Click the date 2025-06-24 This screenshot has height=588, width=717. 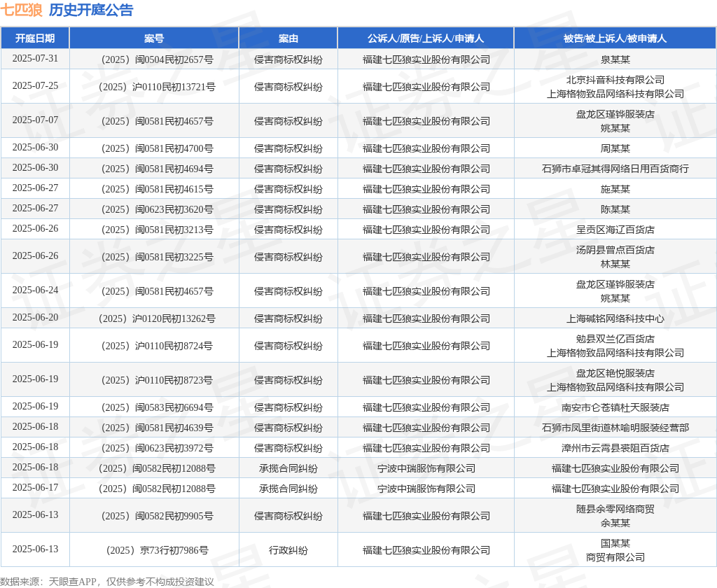[35, 290]
